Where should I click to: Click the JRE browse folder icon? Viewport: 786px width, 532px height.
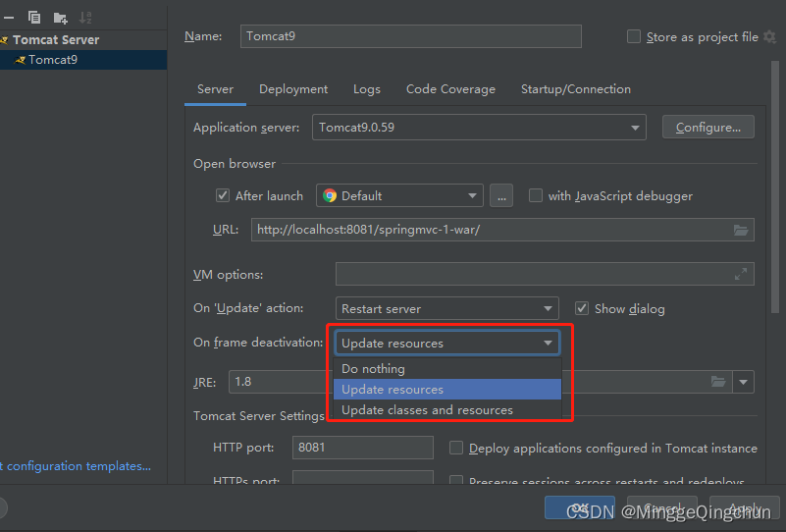pyautogui.click(x=718, y=382)
